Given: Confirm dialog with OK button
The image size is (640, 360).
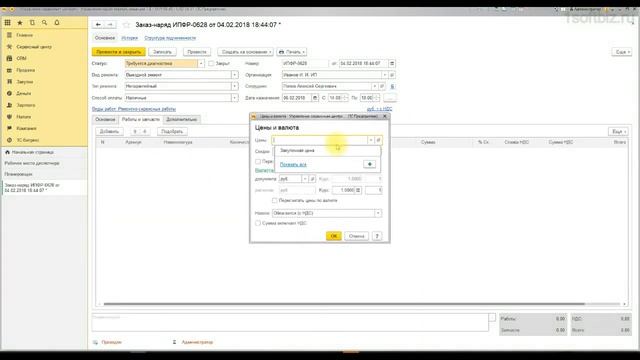Looking at the screenshot, I should [333, 236].
